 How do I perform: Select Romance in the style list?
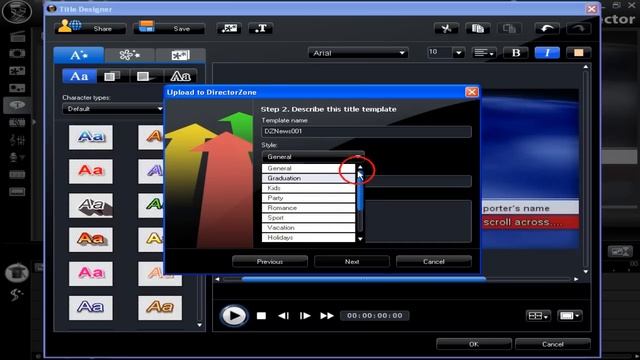coord(308,208)
